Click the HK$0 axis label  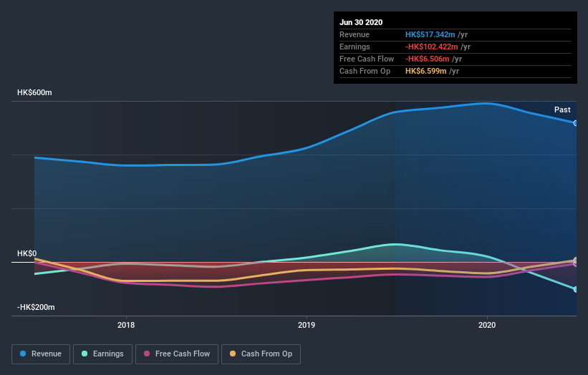(27, 253)
